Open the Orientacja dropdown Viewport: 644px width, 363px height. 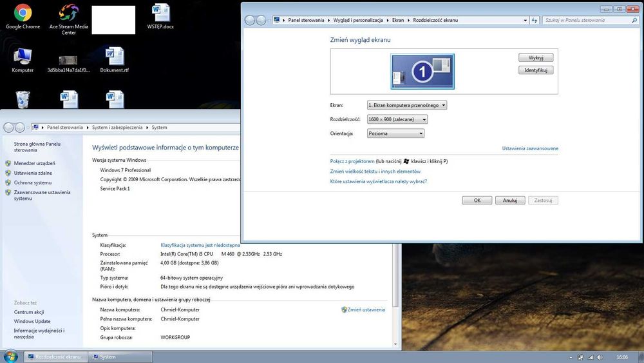tap(395, 133)
